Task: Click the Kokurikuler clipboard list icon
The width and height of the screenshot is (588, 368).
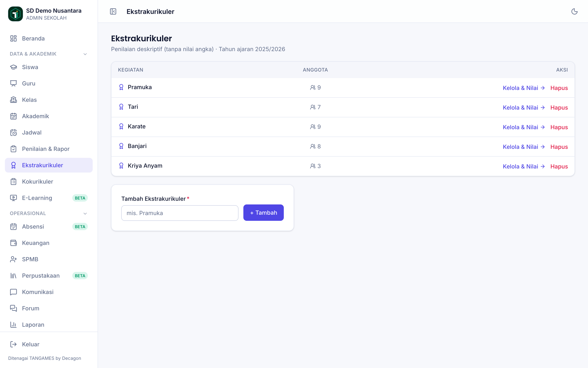Action: click(x=13, y=182)
